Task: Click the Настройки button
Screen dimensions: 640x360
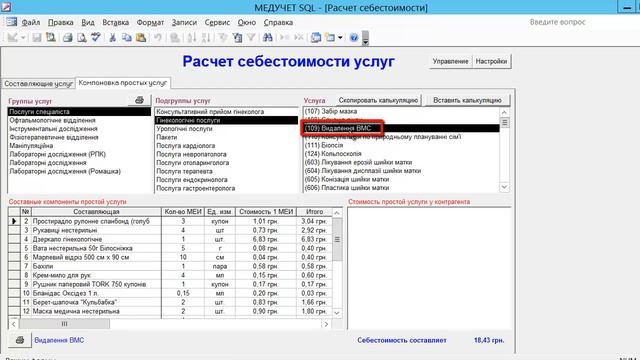Action: (491, 61)
